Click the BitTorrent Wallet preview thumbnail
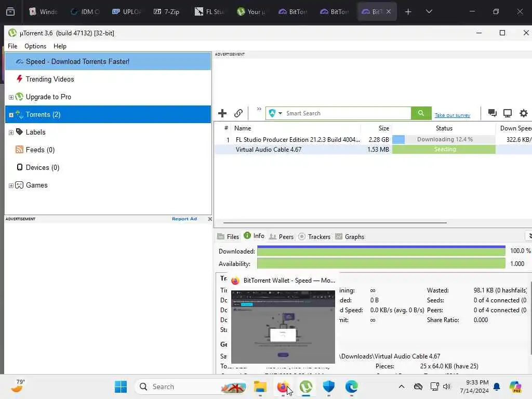Image resolution: width=532 pixels, height=399 pixels. pyautogui.click(x=283, y=326)
